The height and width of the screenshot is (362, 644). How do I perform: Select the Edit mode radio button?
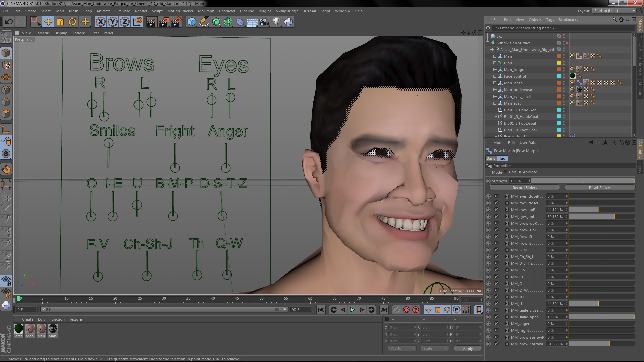pos(506,172)
